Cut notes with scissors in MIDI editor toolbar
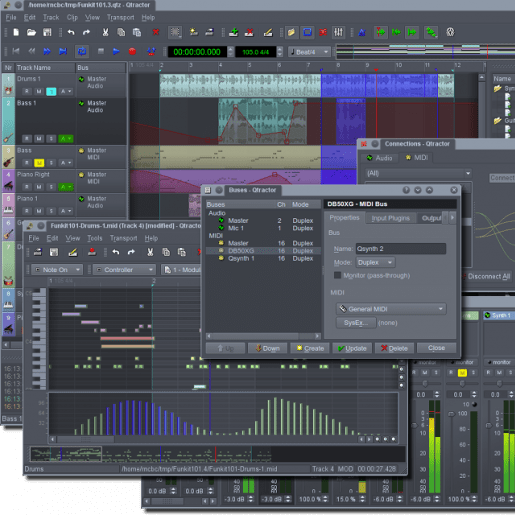This screenshot has height=515, width=515. (150, 252)
